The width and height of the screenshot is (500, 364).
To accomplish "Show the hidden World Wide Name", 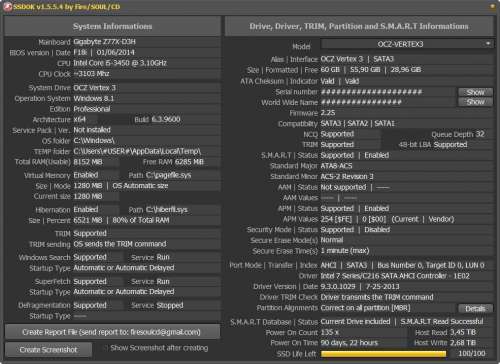I will 475,102.
